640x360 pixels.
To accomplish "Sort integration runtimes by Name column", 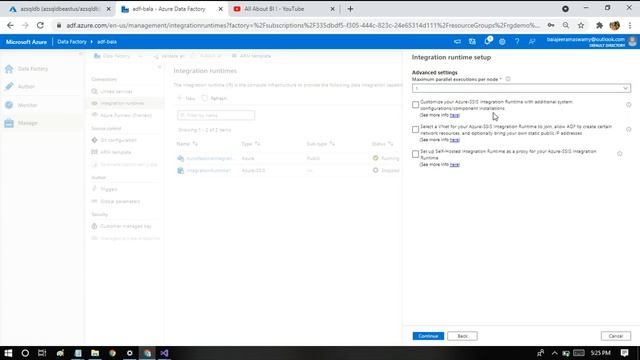I will pos(187,144).
